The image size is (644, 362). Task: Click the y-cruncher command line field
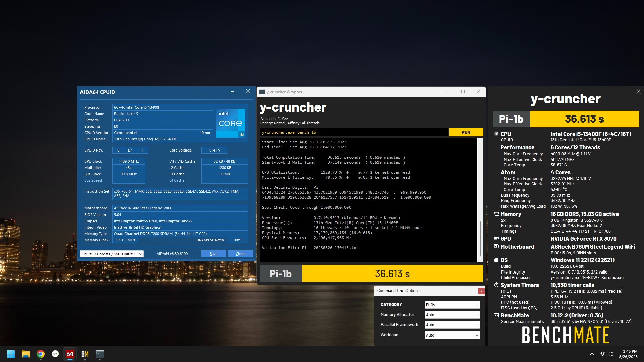(x=354, y=132)
